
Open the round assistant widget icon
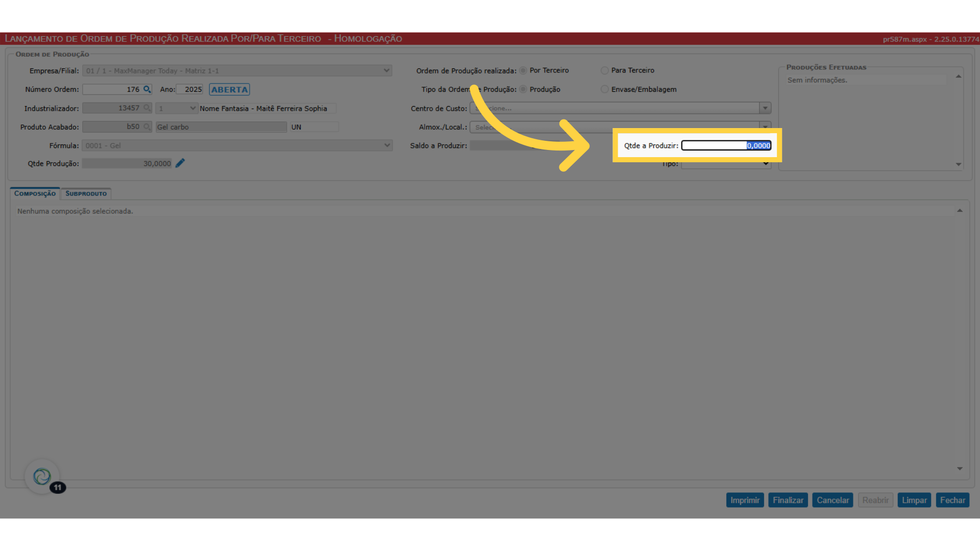(42, 477)
